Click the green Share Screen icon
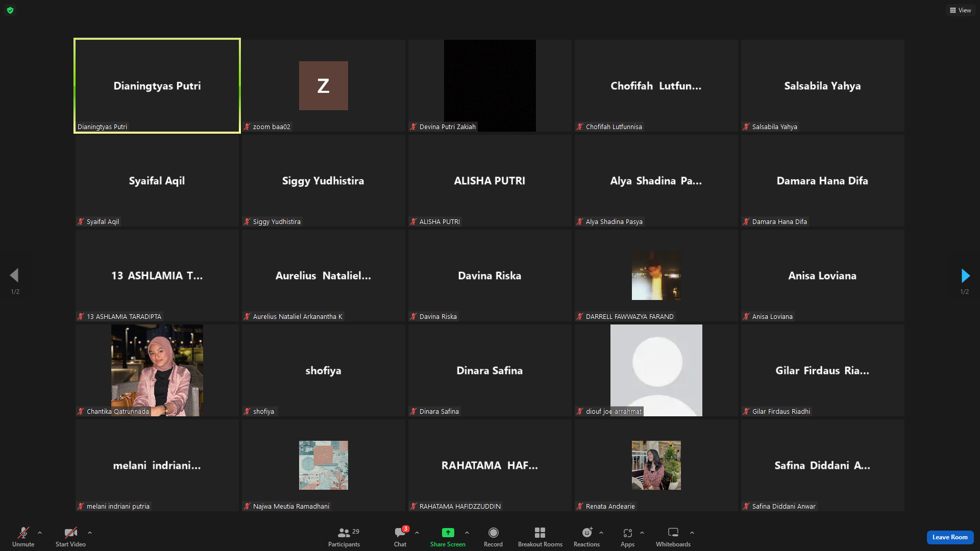The height and width of the screenshot is (551, 980). point(448,533)
